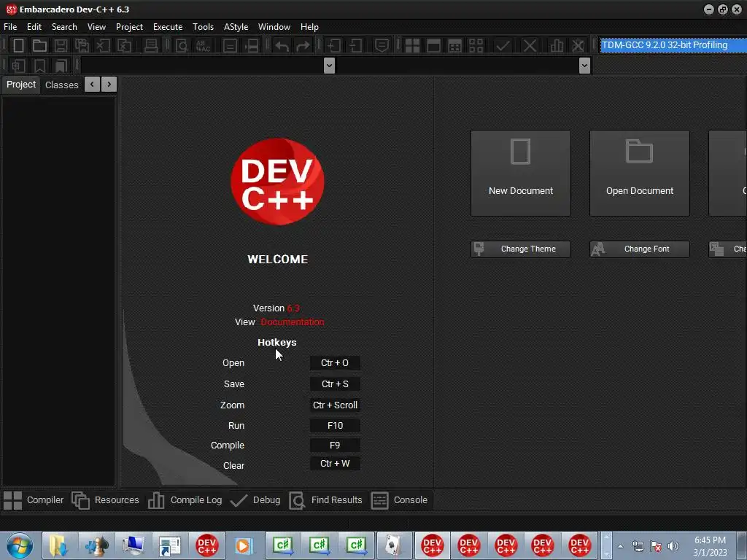
Task: Click the Ctr + Scroll hotkey box
Action: tap(335, 405)
